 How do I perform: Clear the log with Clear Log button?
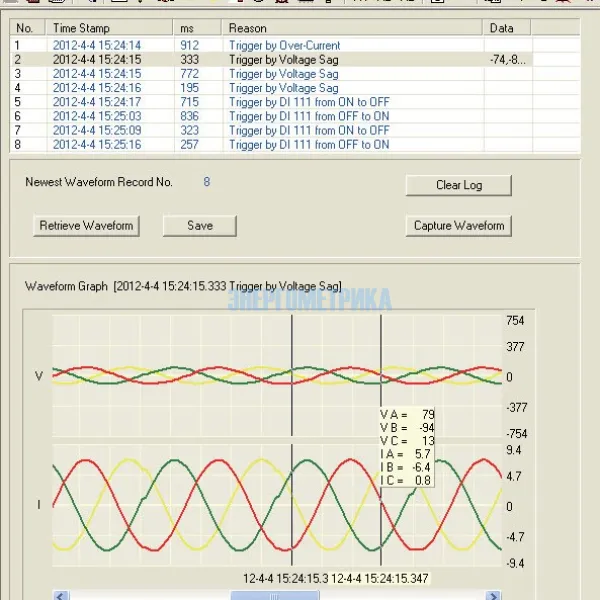coord(459,185)
